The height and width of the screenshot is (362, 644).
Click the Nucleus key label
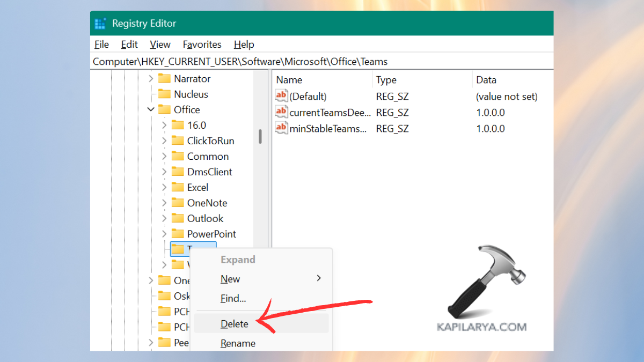point(191,94)
